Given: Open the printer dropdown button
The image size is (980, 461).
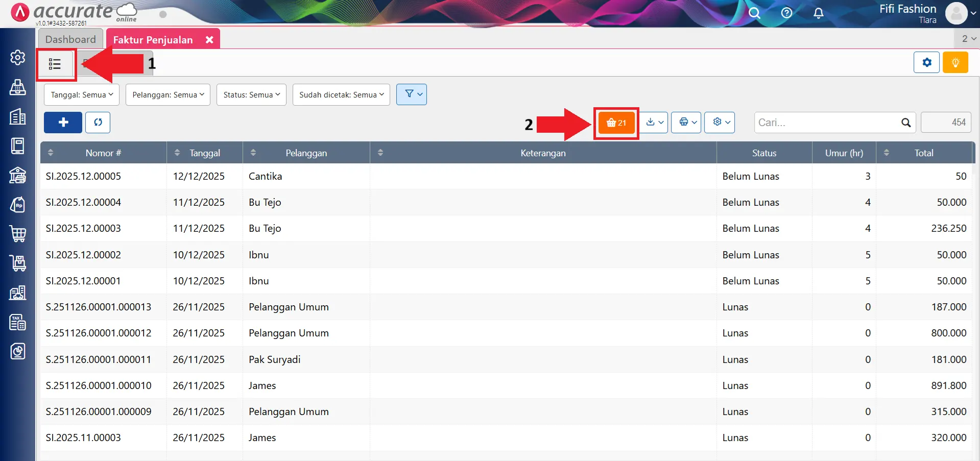Looking at the screenshot, I should pos(686,123).
